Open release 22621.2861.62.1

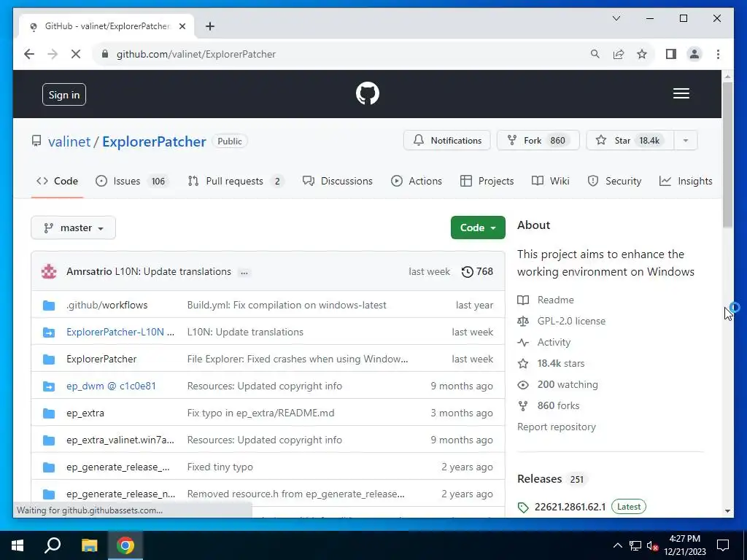tap(570, 507)
